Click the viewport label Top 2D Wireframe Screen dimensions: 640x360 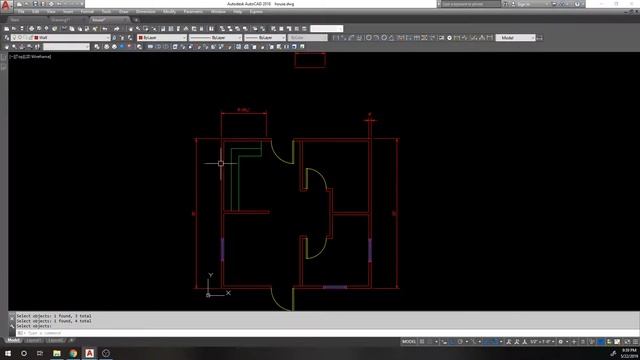[31, 57]
